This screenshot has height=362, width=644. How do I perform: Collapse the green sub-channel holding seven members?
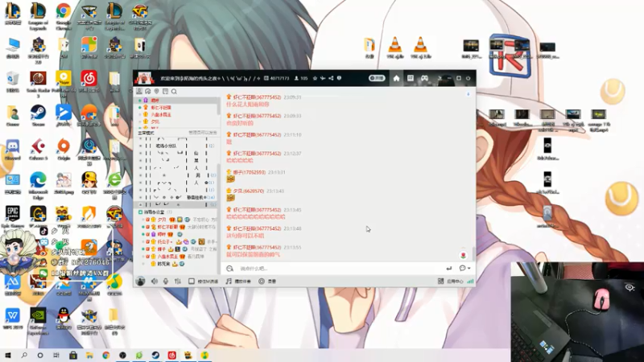click(x=140, y=212)
